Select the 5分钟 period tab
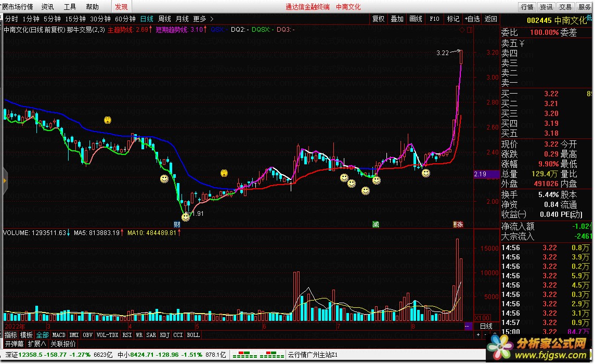 tap(52, 19)
